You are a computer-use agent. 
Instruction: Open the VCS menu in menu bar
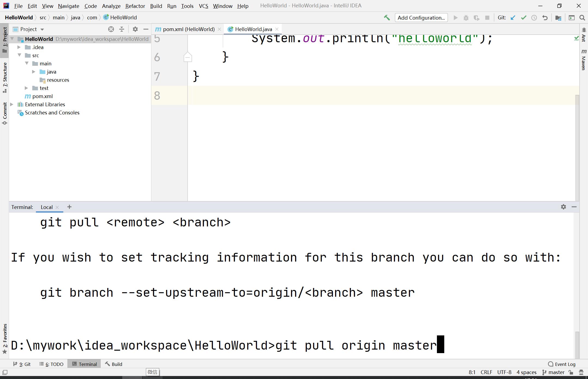204,6
